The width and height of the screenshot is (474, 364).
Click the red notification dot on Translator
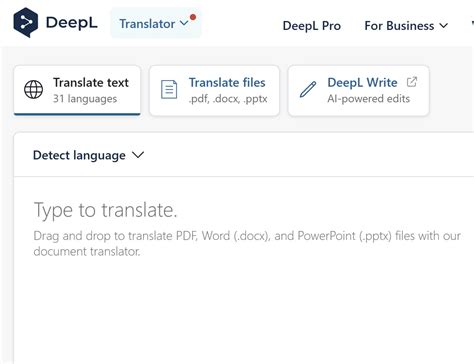193,17
